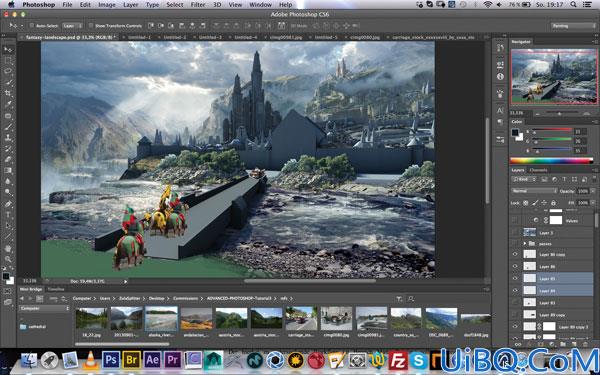Select the Clone Stamp tool
600x375 pixels.
(8, 138)
